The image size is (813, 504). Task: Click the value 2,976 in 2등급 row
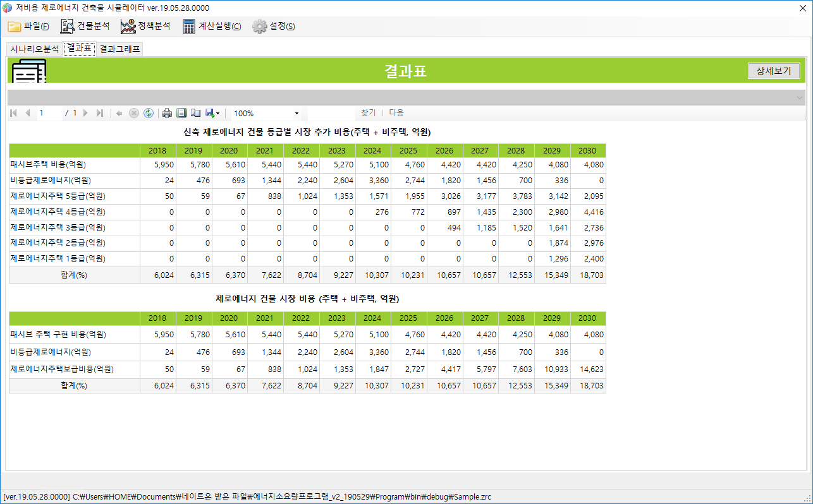[594, 243]
